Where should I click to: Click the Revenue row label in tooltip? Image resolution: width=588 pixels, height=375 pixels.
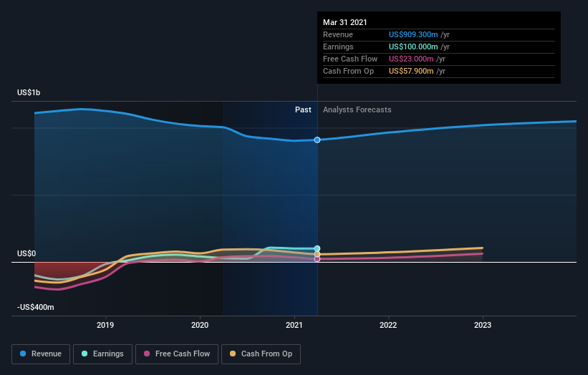click(x=338, y=34)
